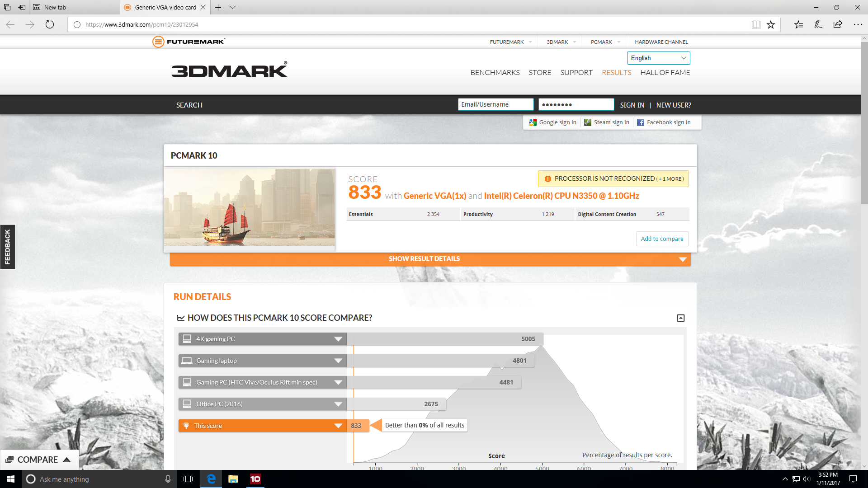Open PCMark 10 app on taskbar

coord(255,479)
